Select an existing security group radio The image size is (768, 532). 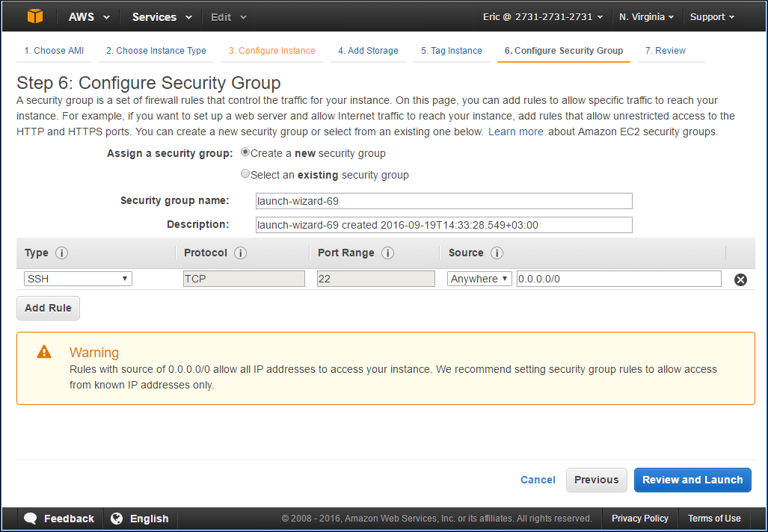point(245,174)
